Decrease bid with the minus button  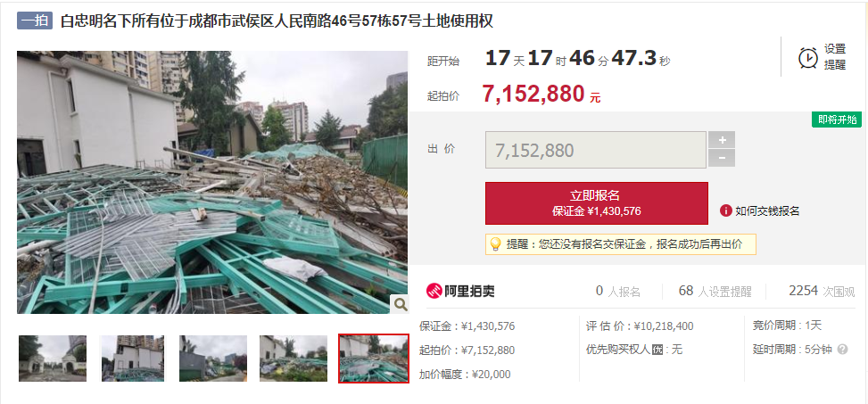pos(722,158)
